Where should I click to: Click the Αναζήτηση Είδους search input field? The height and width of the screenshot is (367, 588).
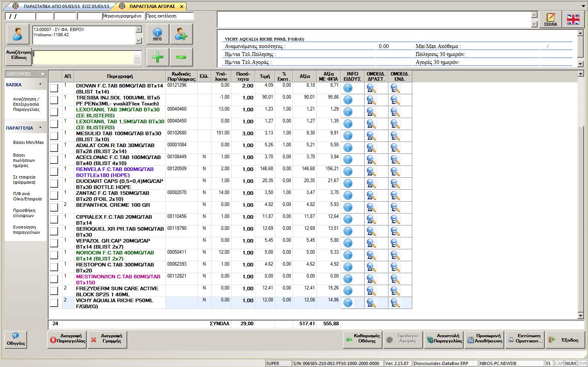coord(83,58)
